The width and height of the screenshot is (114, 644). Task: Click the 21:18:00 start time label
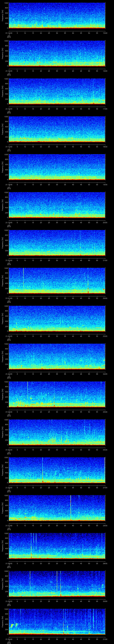click(9, 184)
